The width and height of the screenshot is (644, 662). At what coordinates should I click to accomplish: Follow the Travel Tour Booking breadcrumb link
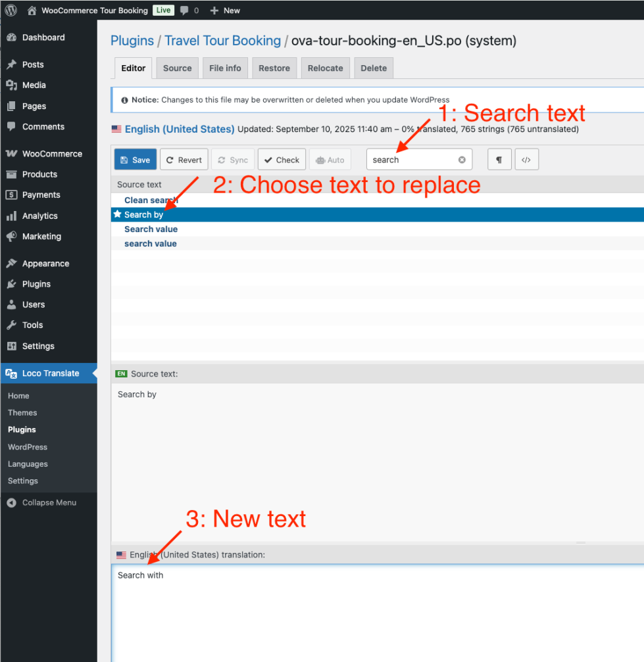pyautogui.click(x=222, y=41)
